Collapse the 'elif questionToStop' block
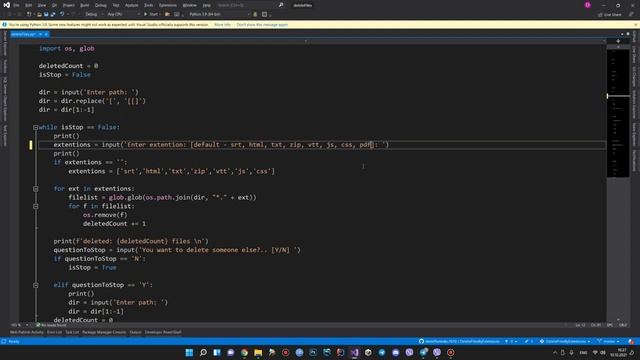The width and height of the screenshot is (640, 360). [x=36, y=285]
